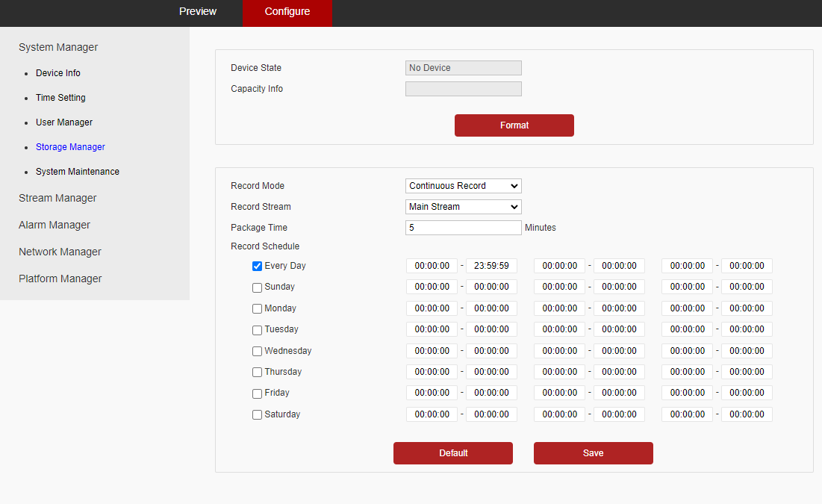This screenshot has height=504, width=822.
Task: Enable the Sunday checkbox
Action: tap(257, 287)
